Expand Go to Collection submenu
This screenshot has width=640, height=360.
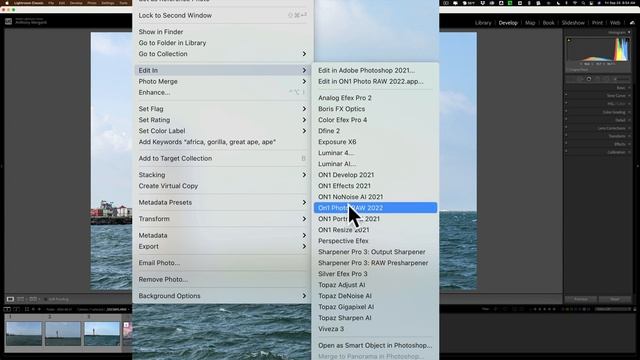[x=223, y=54]
